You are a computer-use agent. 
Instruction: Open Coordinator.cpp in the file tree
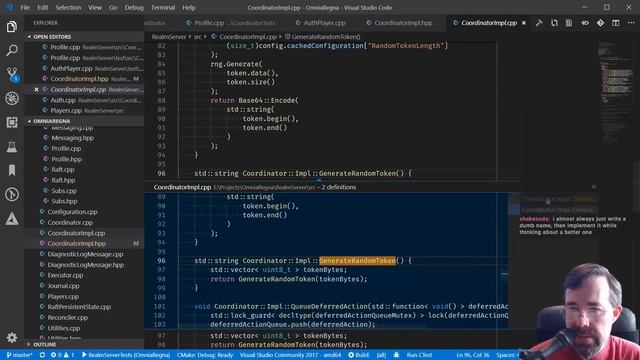(x=70, y=222)
